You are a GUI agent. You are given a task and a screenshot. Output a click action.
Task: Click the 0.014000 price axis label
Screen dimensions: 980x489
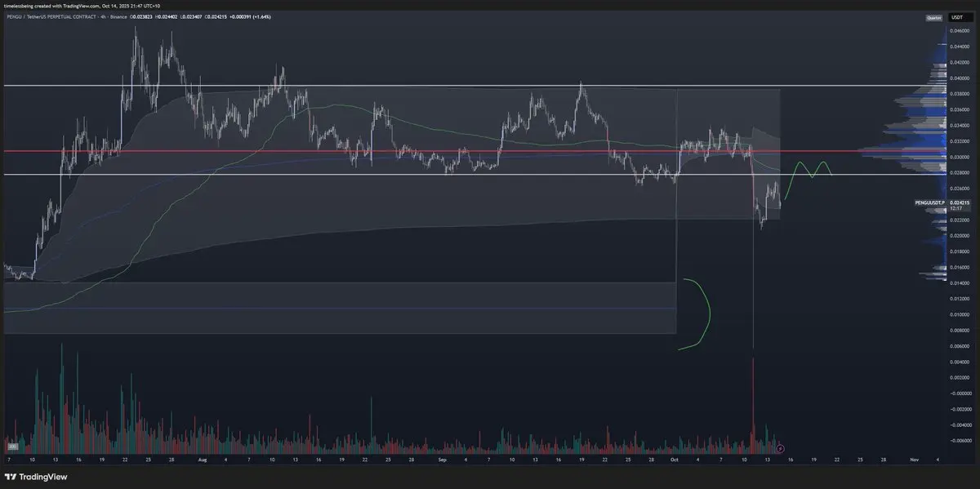tap(960, 283)
